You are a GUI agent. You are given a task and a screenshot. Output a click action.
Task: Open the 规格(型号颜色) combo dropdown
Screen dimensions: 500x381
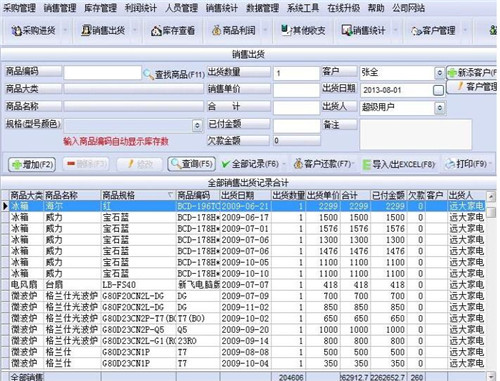click(197, 125)
